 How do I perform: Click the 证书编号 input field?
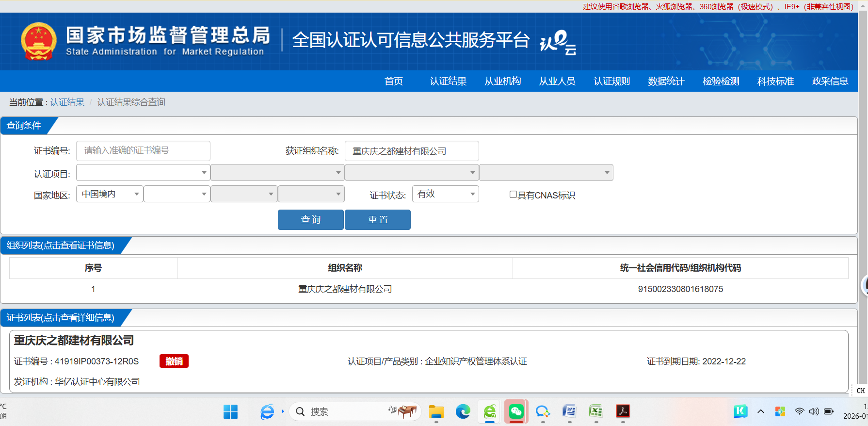[x=143, y=151]
